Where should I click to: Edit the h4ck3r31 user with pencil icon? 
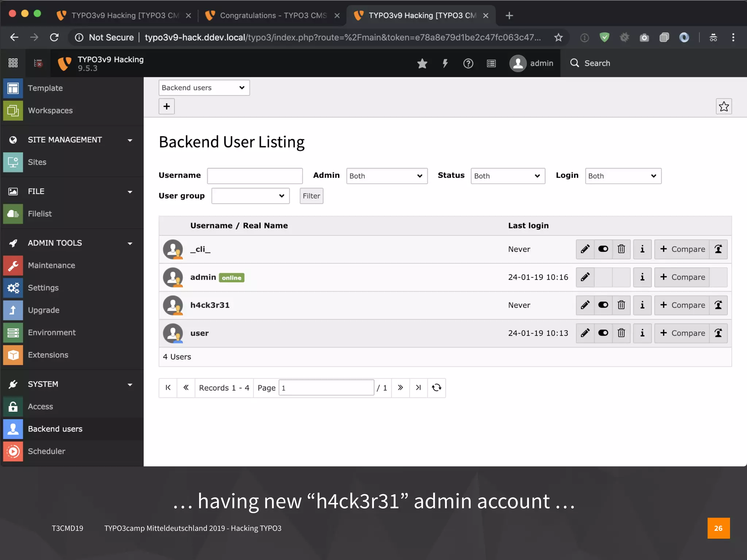coord(585,305)
